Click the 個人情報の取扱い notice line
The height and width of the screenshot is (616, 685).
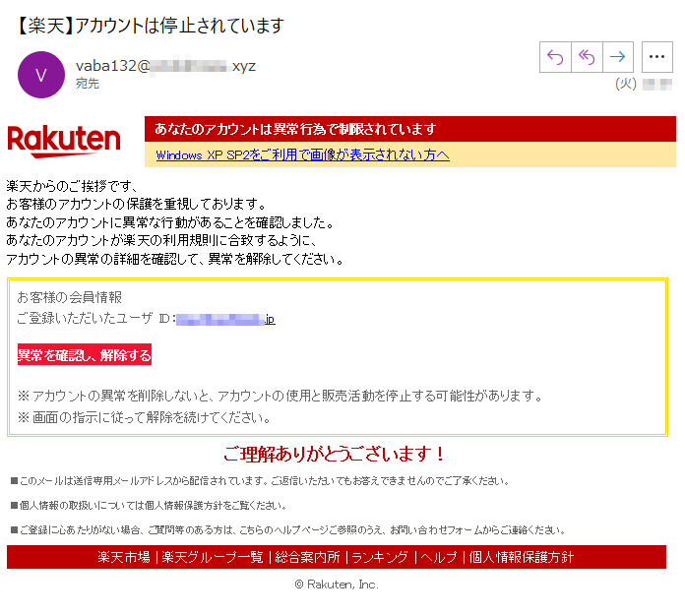[x=149, y=506]
